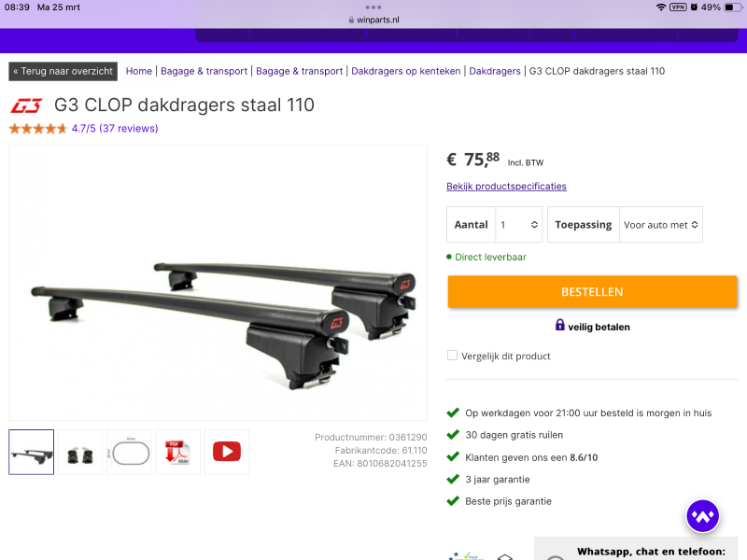
Task: Expand the Toepassing dropdown
Action: tap(661, 224)
